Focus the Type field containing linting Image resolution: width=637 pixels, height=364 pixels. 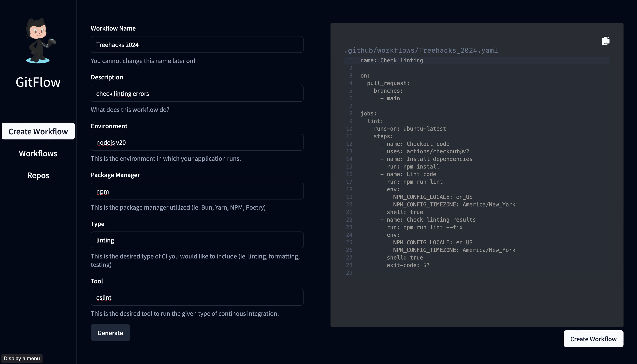[x=197, y=240]
